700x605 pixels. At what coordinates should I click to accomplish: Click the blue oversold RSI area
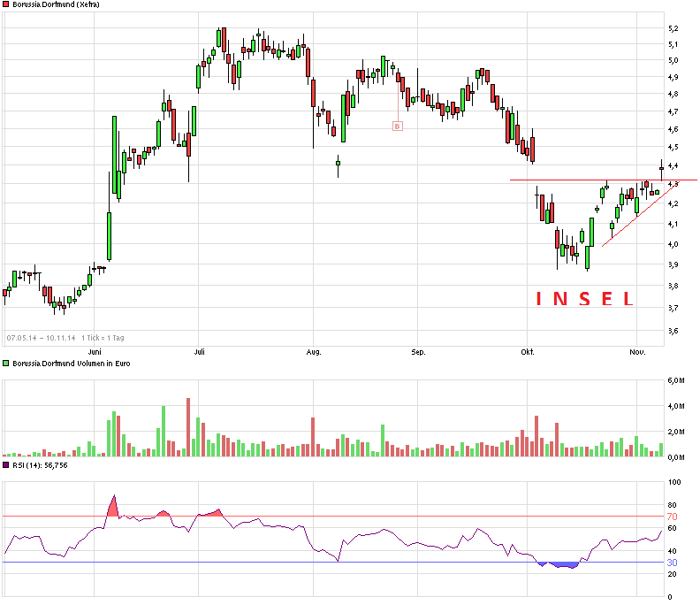coord(560,564)
